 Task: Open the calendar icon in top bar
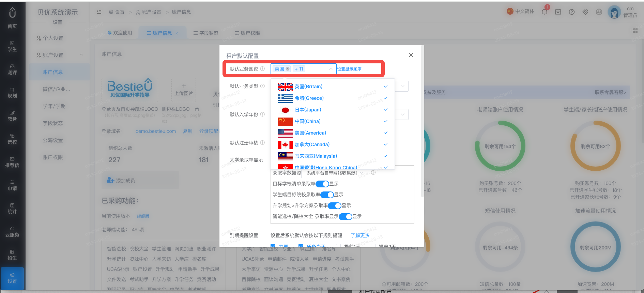(558, 12)
